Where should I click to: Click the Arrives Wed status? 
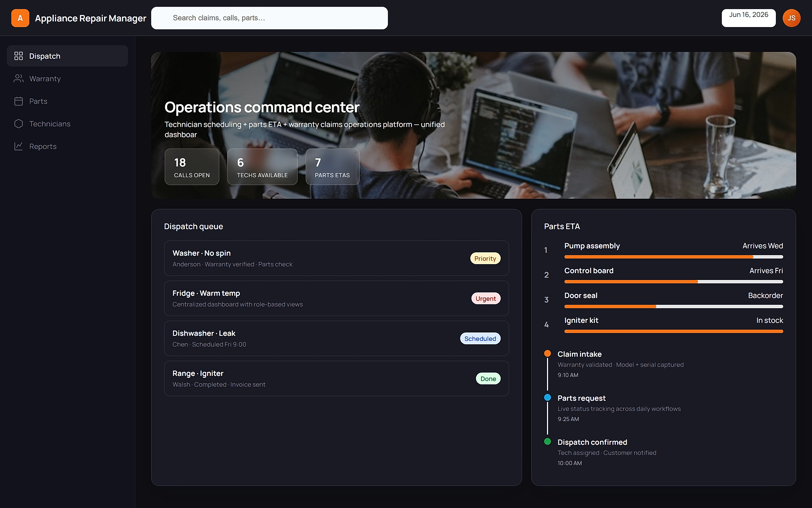click(x=762, y=246)
